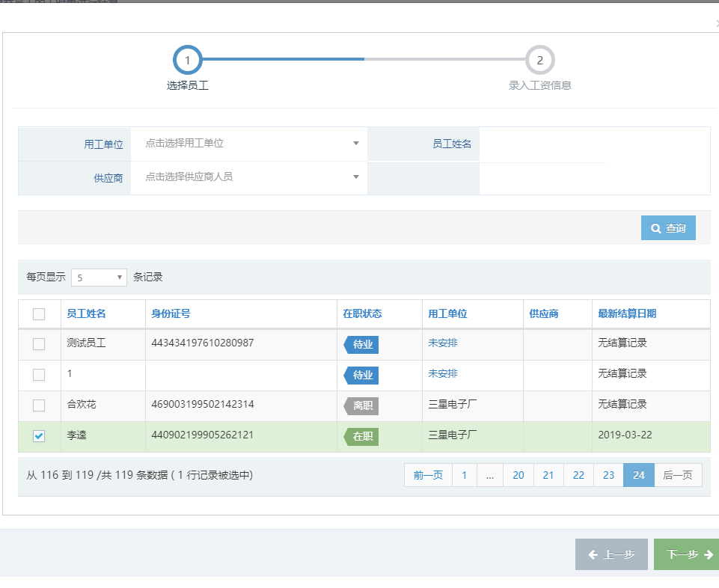Screen dimensions: 719x588
Task: Focus the 员工姓名 input field
Action: (542, 144)
